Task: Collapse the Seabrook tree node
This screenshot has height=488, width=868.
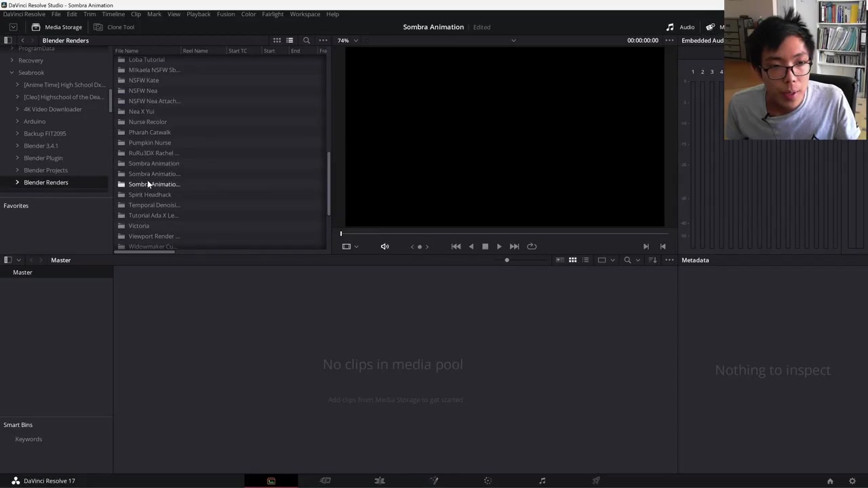Action: 12,73
